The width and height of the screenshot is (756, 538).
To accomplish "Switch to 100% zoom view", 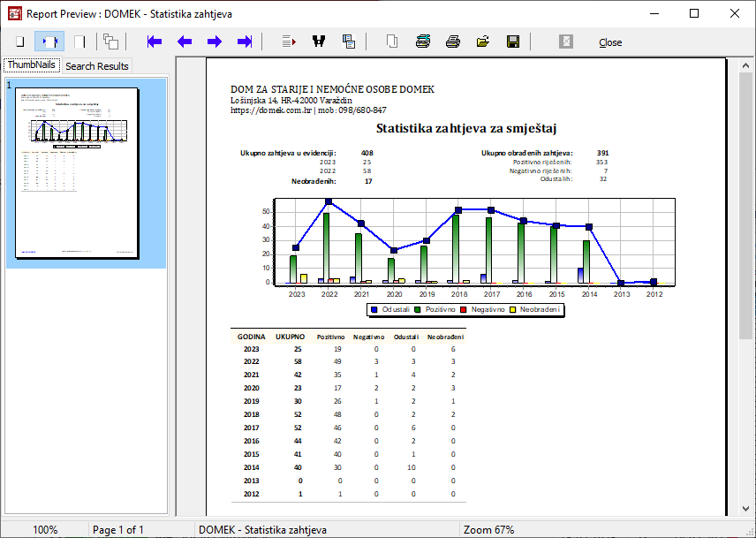I will click(x=79, y=42).
